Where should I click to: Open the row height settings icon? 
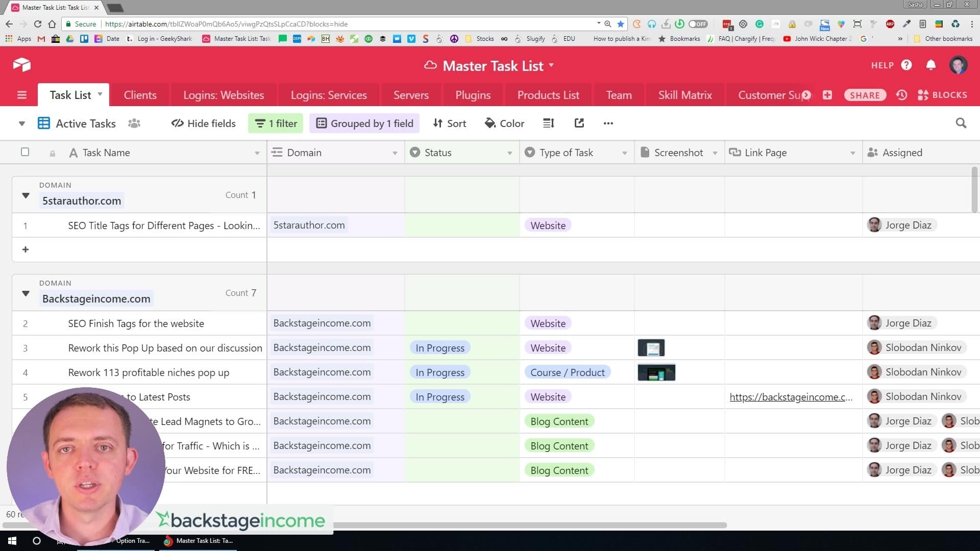(x=548, y=123)
